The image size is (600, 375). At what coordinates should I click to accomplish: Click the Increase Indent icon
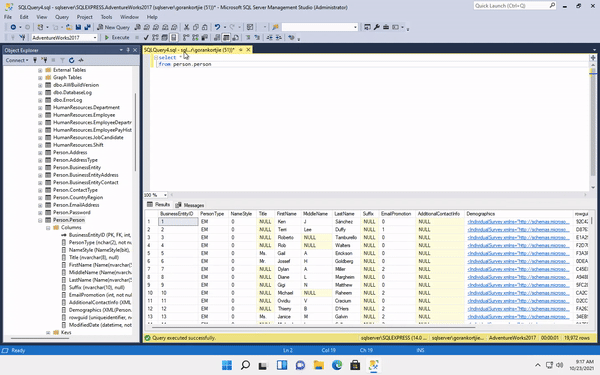279,38
